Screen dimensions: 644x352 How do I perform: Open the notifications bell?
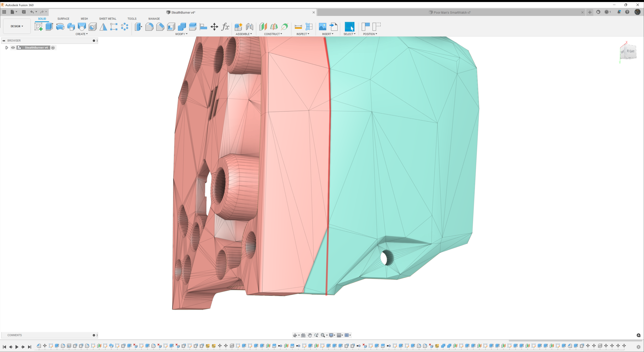click(619, 12)
